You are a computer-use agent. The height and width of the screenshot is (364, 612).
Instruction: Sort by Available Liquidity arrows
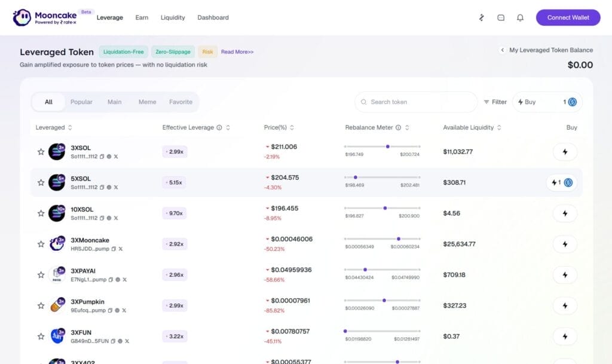tap(499, 127)
